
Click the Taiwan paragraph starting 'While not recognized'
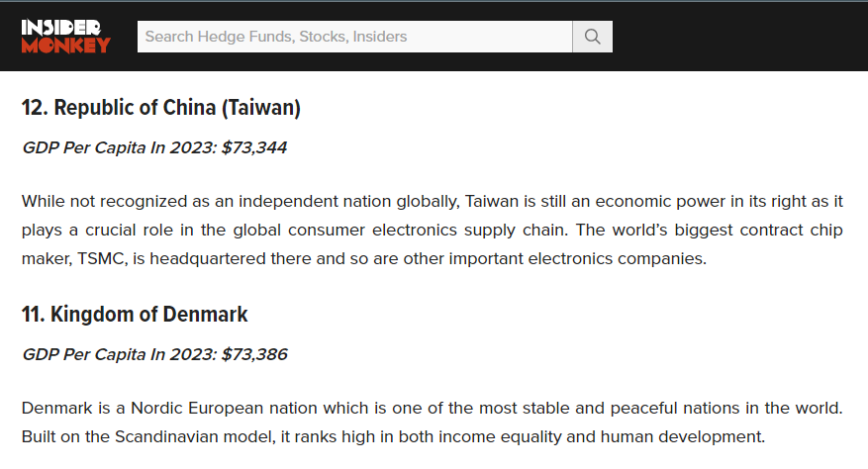pos(432,230)
